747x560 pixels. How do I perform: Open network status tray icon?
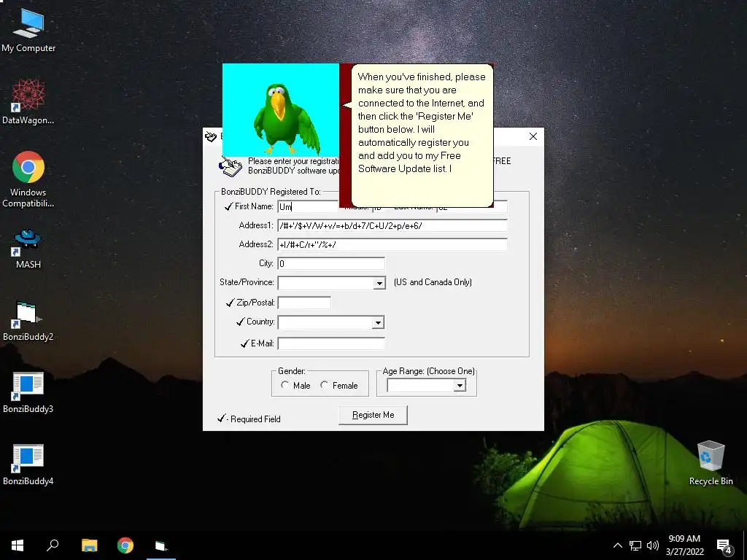635,545
